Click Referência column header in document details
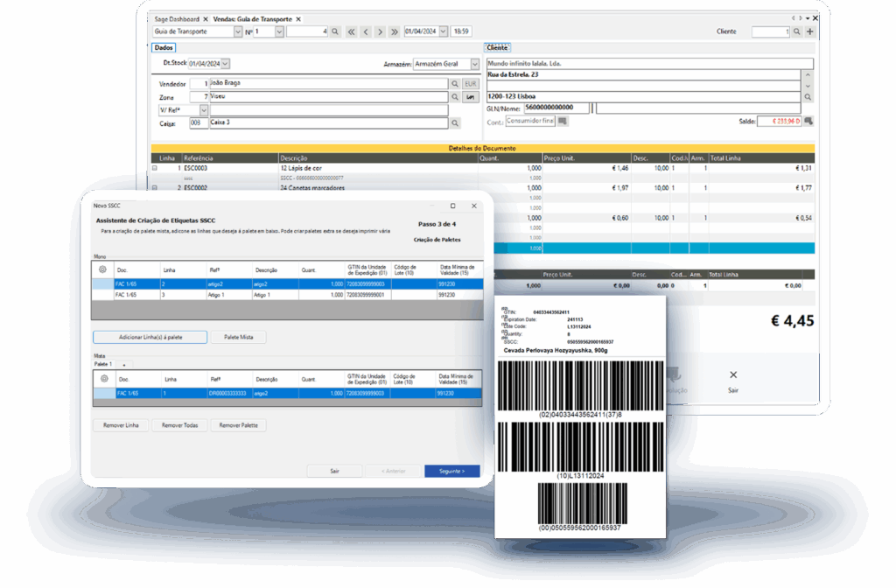Image resolution: width=896 pixels, height=588 pixels. click(230, 158)
